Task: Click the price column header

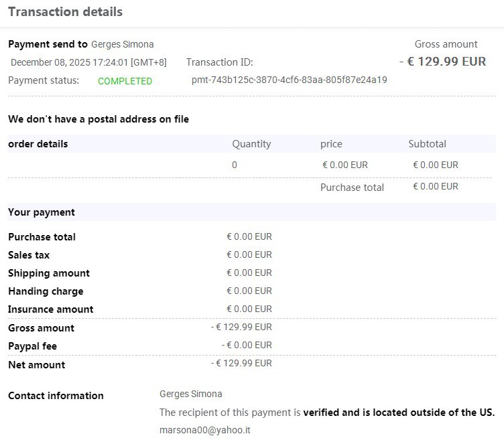Action: (331, 144)
